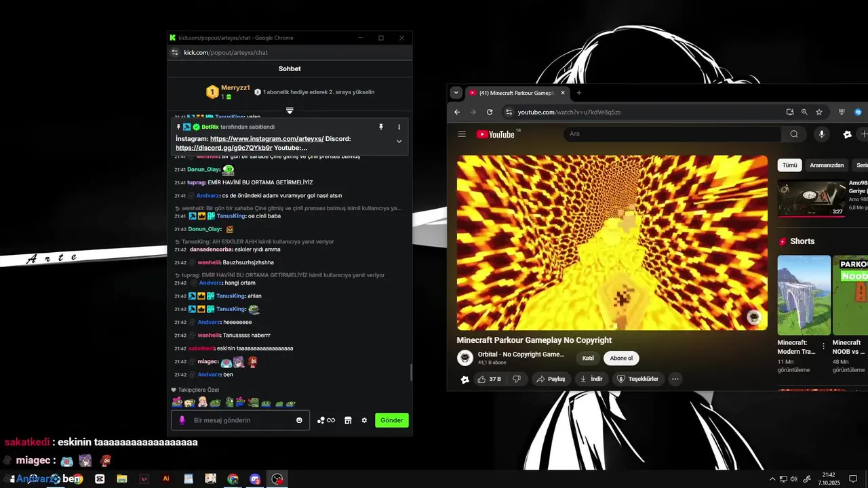Click the Kick chat scrollbar
The image size is (868, 488).
tap(410, 373)
